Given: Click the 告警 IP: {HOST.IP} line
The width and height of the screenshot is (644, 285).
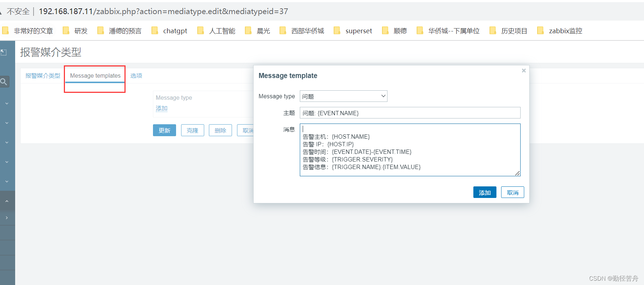Looking at the screenshot, I should (328, 144).
